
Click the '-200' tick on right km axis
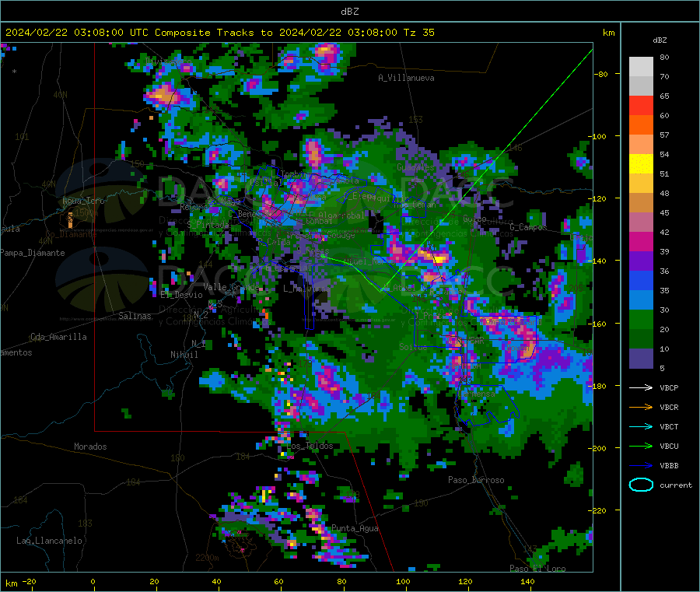(x=597, y=448)
